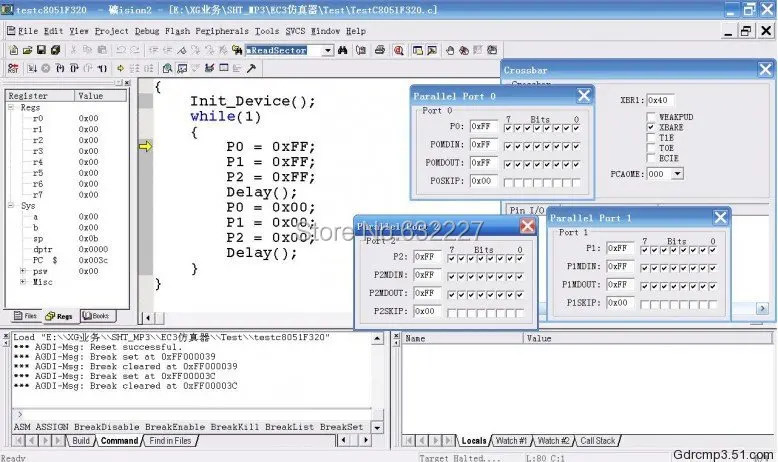Image resolution: width=778 pixels, height=462 pixels.
Task: Click the RST reset CPU icon
Action: click(x=13, y=68)
